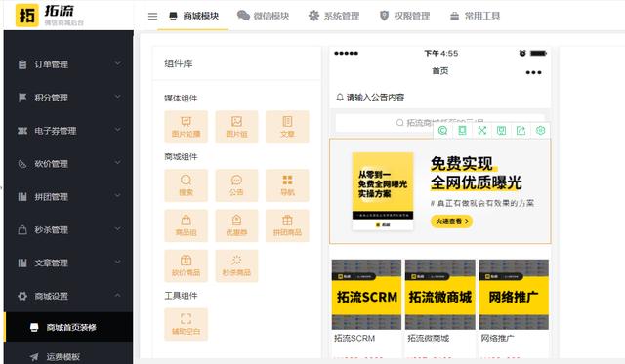Click the 电子券管理 ticket icon

[x=22, y=131]
